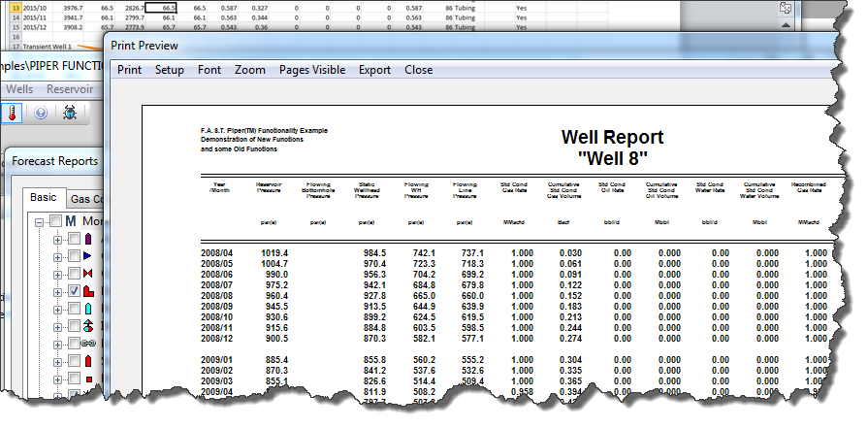The width and height of the screenshot is (868, 428).
Task: Click the blue help question mark icon
Action: tap(41, 113)
